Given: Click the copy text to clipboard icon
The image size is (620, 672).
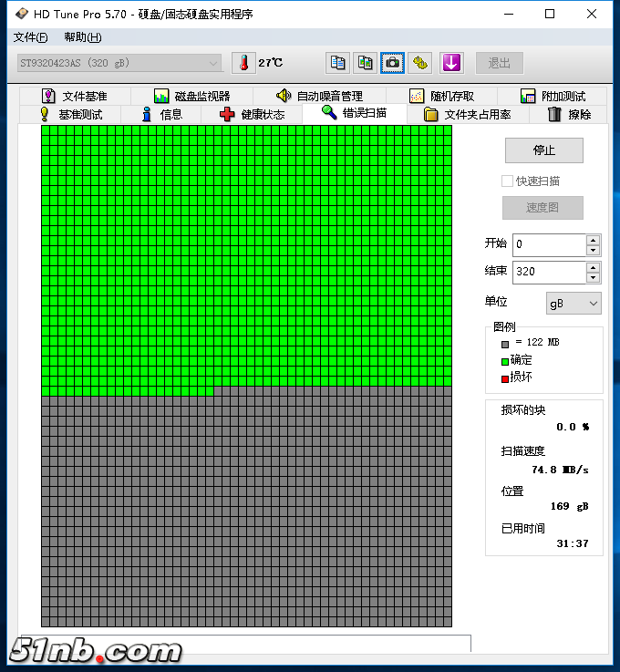Looking at the screenshot, I should [338, 62].
